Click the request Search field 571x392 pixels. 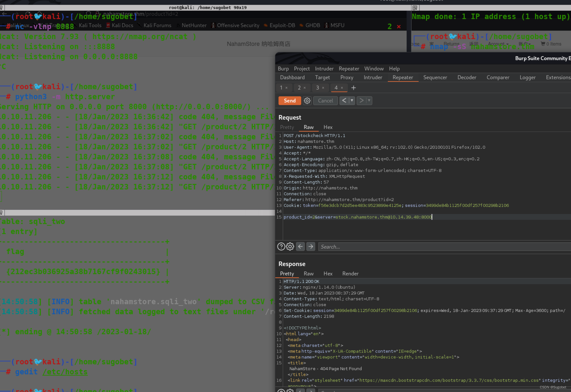coord(445,247)
